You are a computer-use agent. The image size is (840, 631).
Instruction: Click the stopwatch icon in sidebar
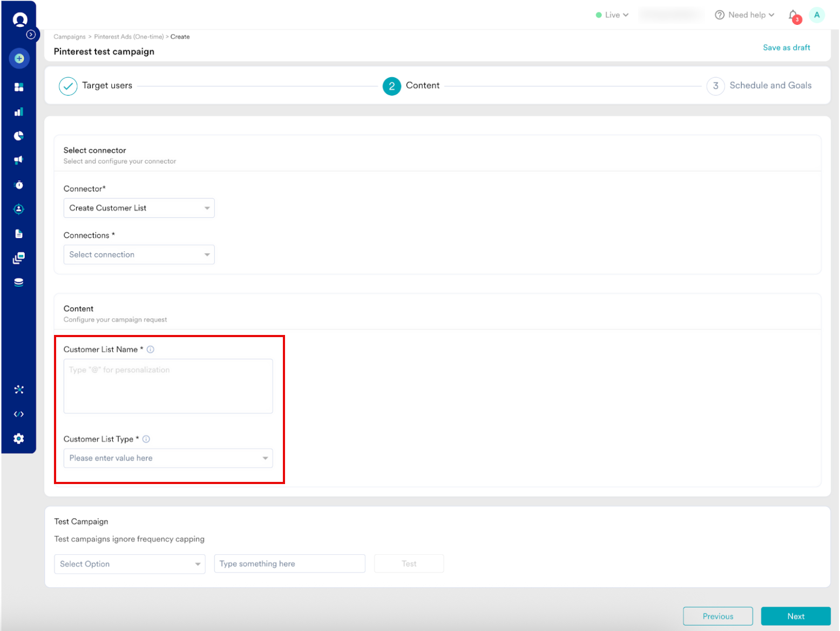[19, 185]
